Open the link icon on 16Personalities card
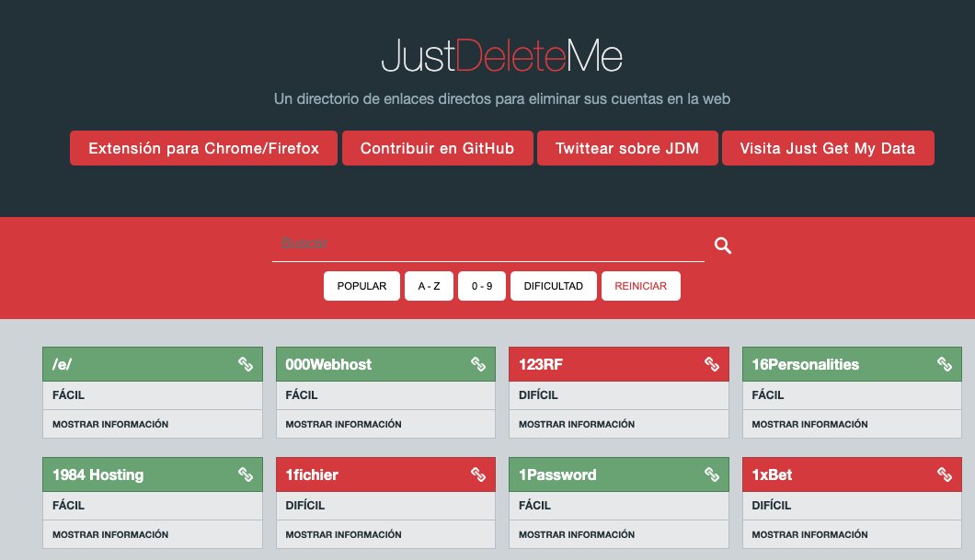975x560 pixels. (x=945, y=364)
